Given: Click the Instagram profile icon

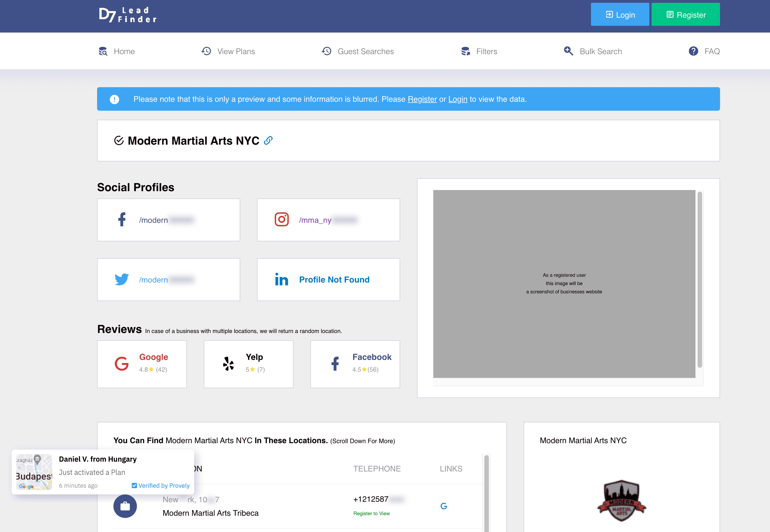Looking at the screenshot, I should tap(281, 220).
